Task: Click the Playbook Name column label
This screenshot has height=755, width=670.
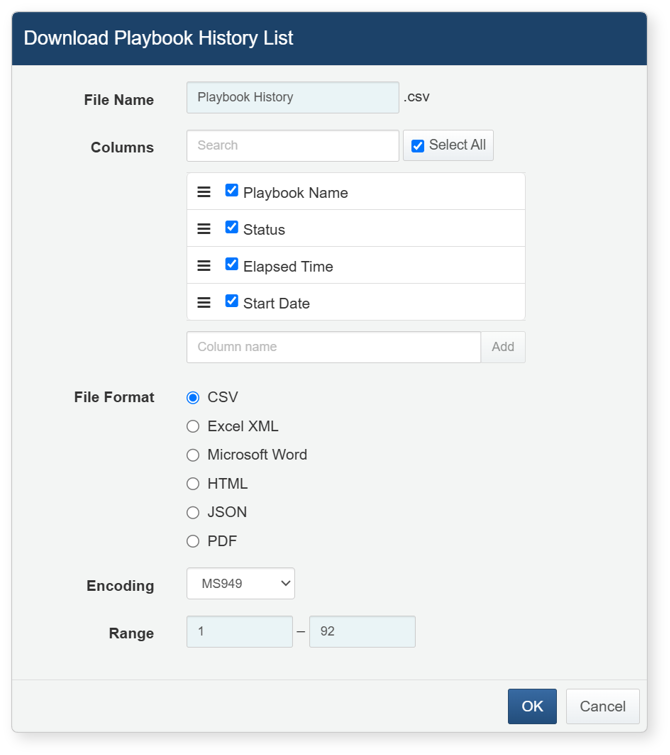Action: tap(295, 193)
